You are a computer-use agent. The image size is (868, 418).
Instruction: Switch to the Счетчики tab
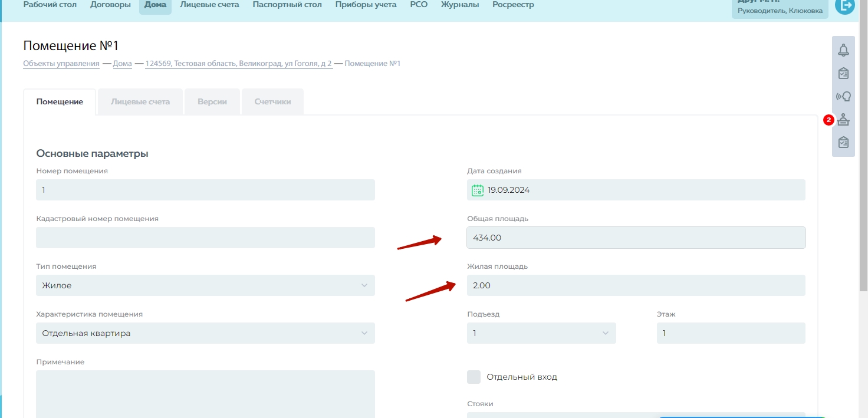[272, 102]
